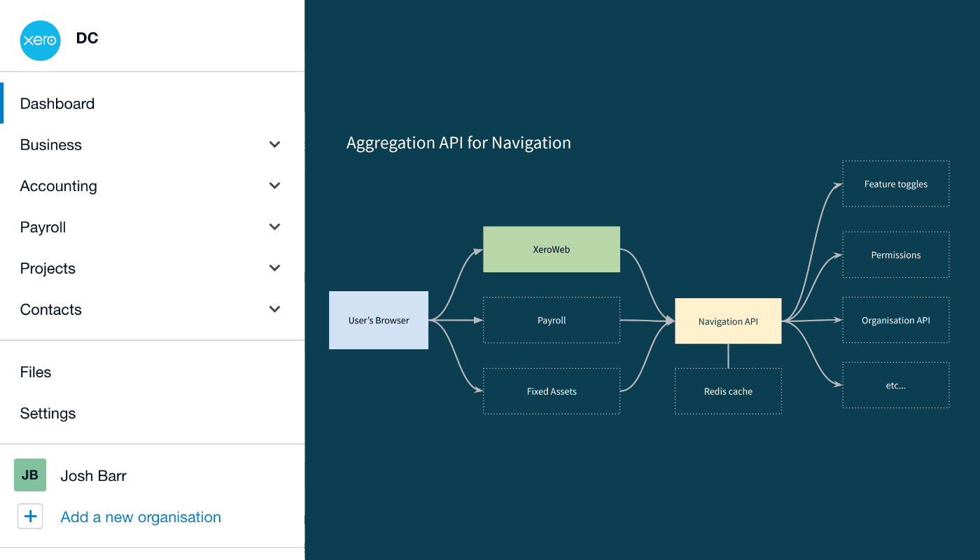Click the Add a new organisation link
This screenshot has height=560, width=980.
click(x=140, y=517)
